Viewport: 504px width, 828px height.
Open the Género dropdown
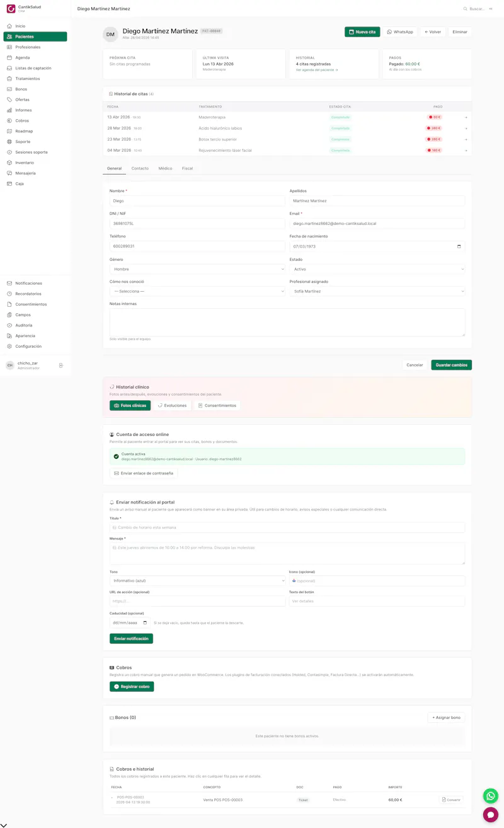click(x=197, y=269)
